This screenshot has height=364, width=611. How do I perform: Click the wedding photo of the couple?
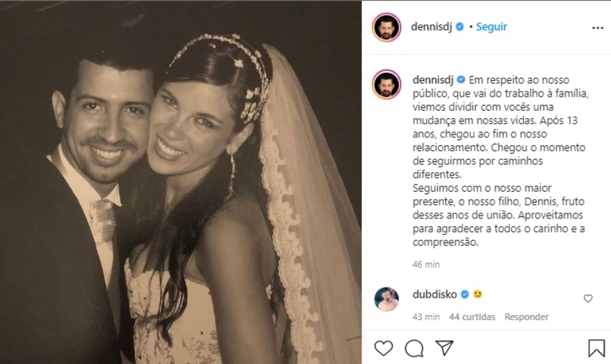[181, 182]
